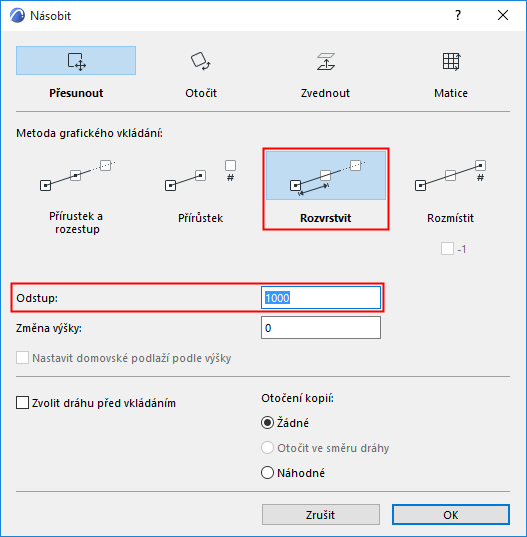Choose the Přírůstek increment method icon
The width and height of the screenshot is (527, 537).
click(201, 176)
